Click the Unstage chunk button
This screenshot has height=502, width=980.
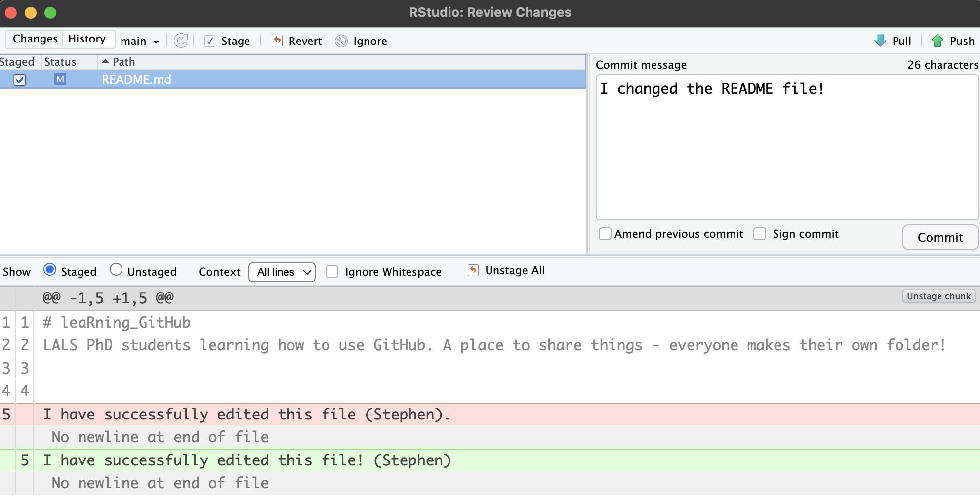(939, 296)
